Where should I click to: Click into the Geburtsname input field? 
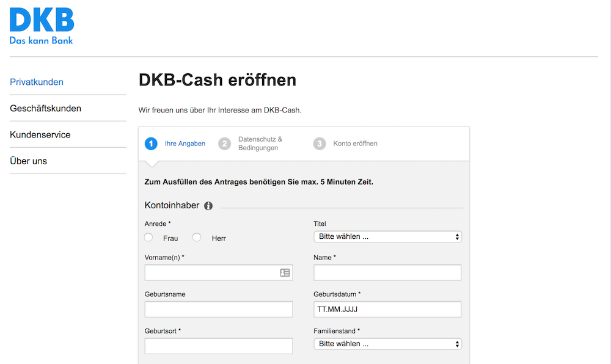click(219, 310)
